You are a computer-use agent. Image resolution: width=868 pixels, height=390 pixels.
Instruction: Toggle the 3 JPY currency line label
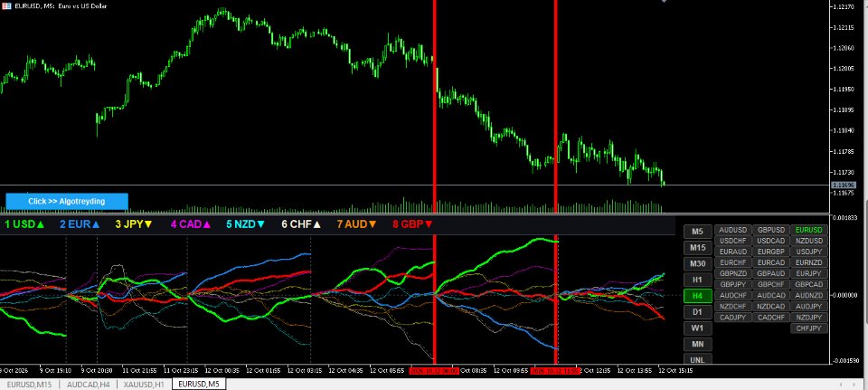click(x=134, y=224)
